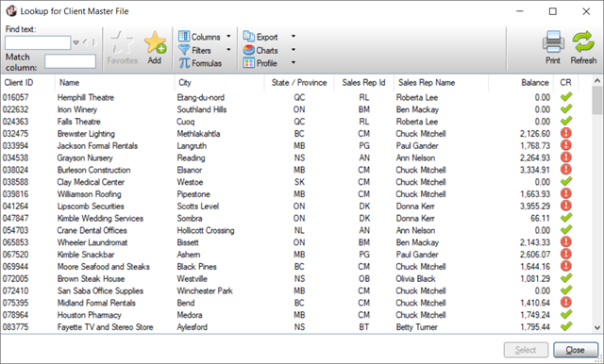
Task: Sort by the Sales Rep Name header
Action: [x=441, y=82]
